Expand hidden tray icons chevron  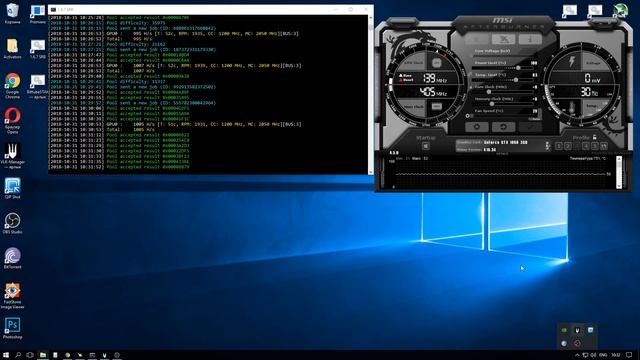(577, 355)
